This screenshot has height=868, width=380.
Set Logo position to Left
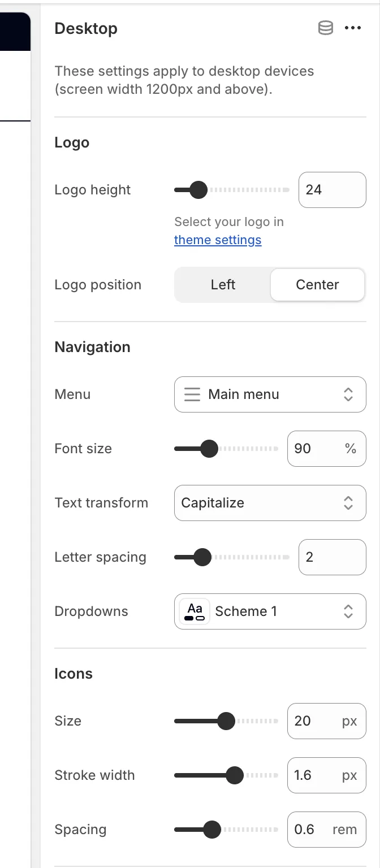click(222, 284)
